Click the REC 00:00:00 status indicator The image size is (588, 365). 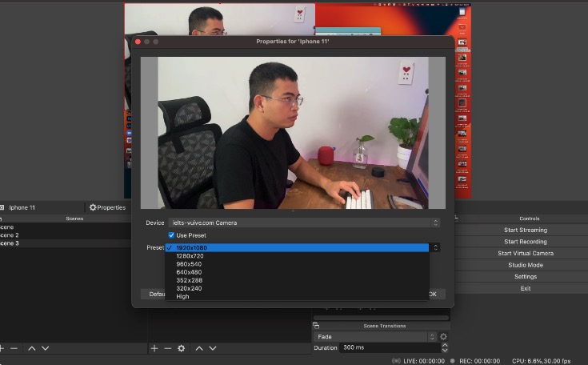pyautogui.click(x=474, y=361)
